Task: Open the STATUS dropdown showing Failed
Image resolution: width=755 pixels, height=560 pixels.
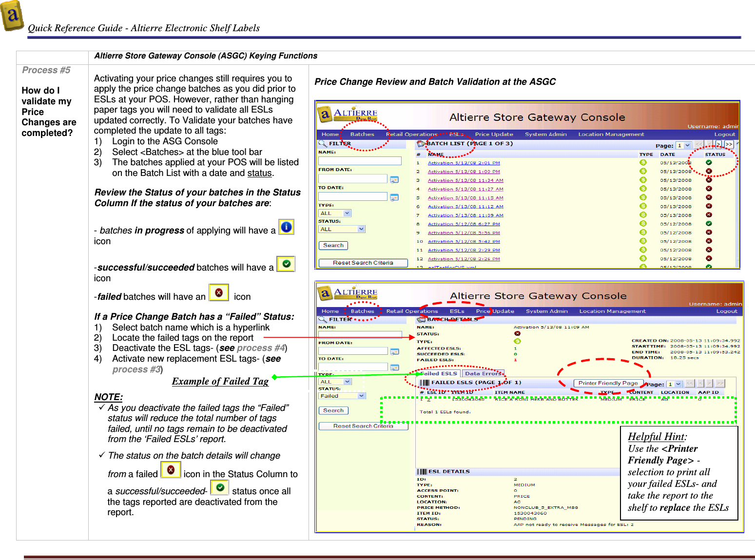Action: pos(342,396)
